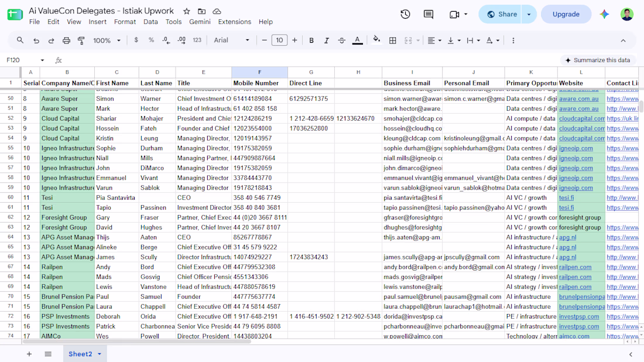The width and height of the screenshot is (644, 362).
Task: Open the fill color picker
Action: point(376,40)
